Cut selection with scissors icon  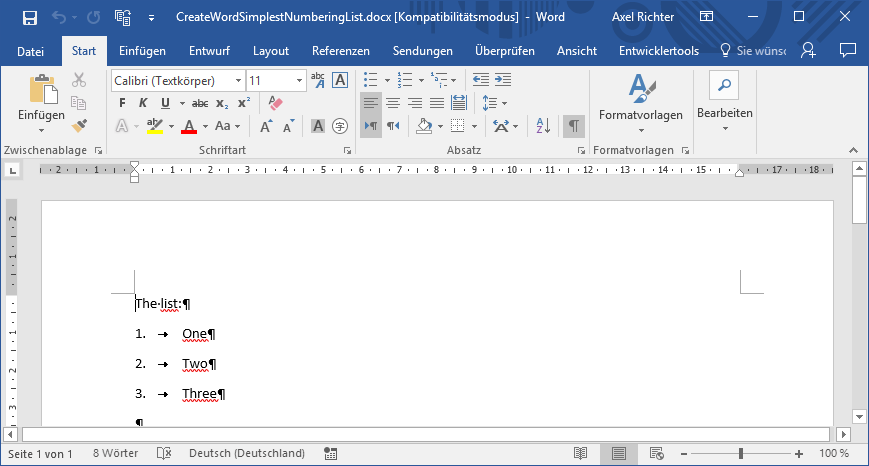pyautogui.click(x=79, y=80)
